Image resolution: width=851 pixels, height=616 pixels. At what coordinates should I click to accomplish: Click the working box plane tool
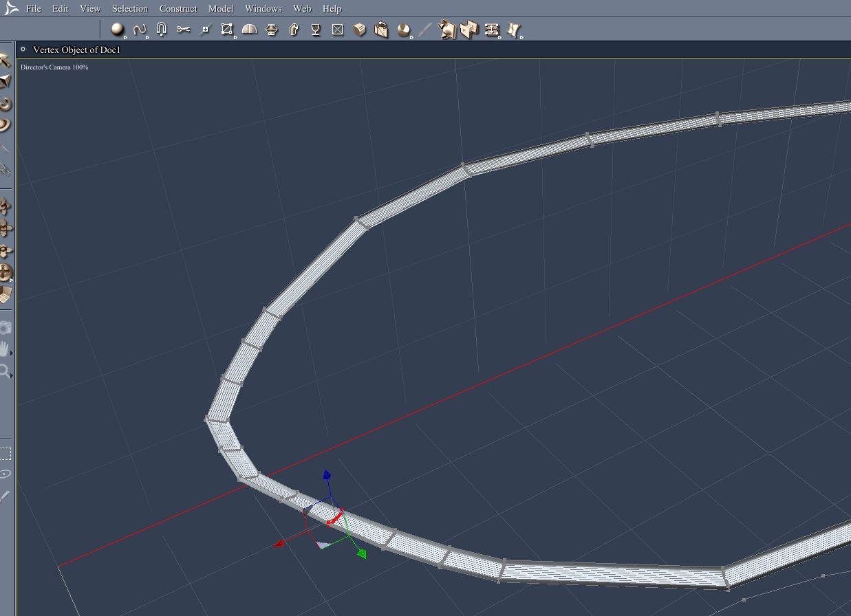(x=6, y=295)
